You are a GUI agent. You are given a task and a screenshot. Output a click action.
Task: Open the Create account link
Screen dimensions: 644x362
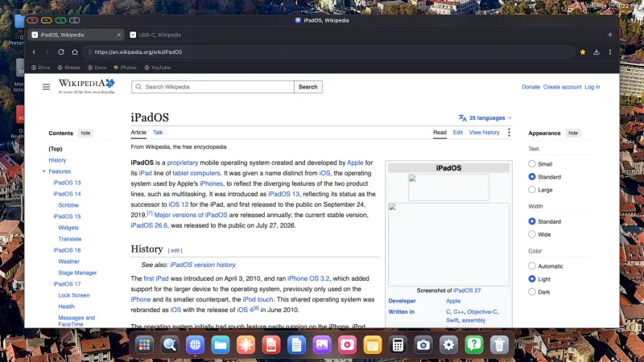pyautogui.click(x=562, y=87)
